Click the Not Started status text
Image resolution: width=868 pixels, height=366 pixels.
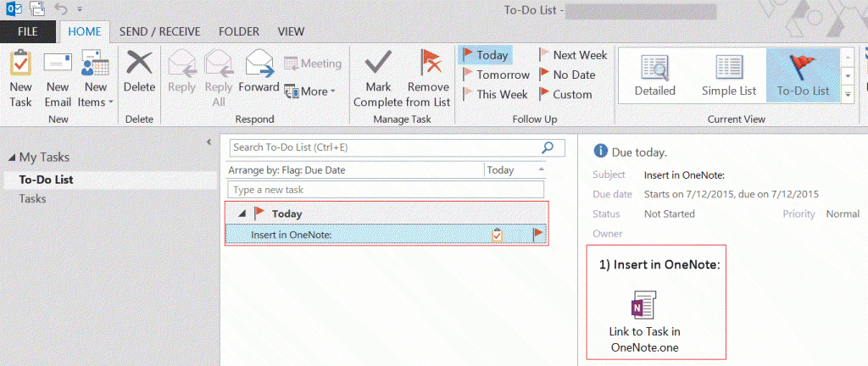[670, 214]
